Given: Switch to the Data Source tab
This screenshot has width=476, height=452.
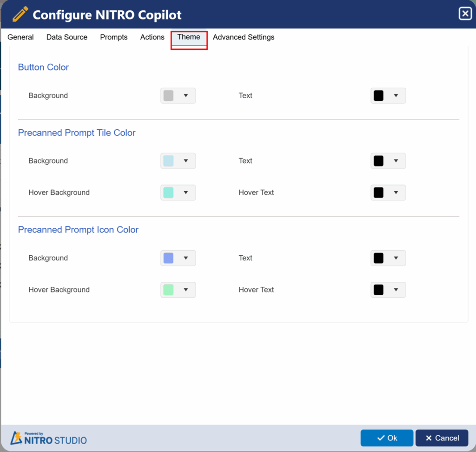Looking at the screenshot, I should pos(67,37).
